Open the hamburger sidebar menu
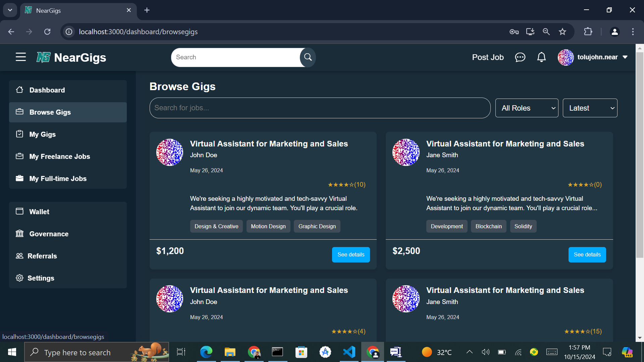The image size is (644, 362). pos(20,57)
